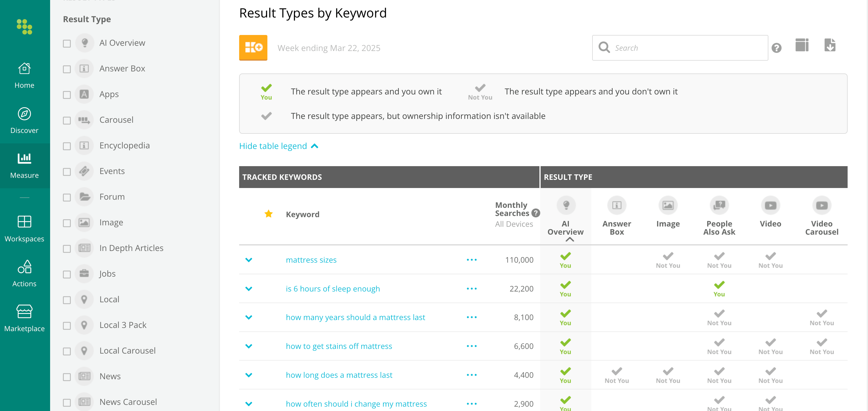Check the Local 3 Pack filter checkbox
Screen dimensions: 868x411
(x=67, y=326)
